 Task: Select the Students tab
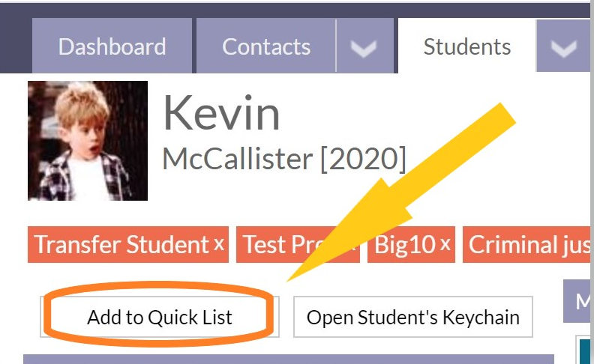tap(466, 46)
